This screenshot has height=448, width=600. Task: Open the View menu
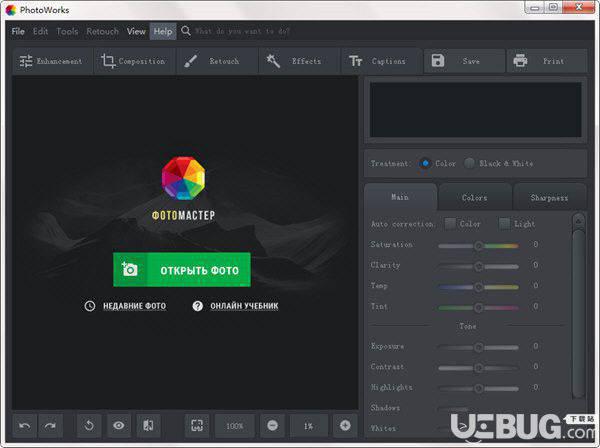pos(136,31)
